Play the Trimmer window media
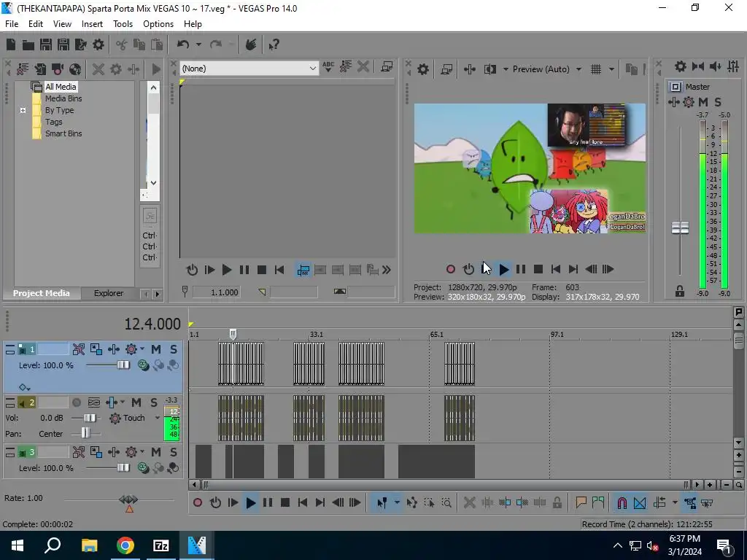 coord(227,270)
